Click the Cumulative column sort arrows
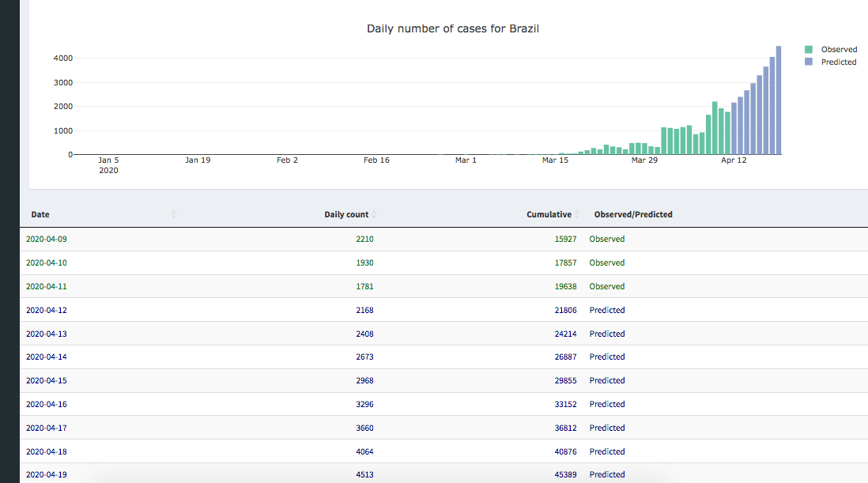Screen dimensions: 868x483 577,214
